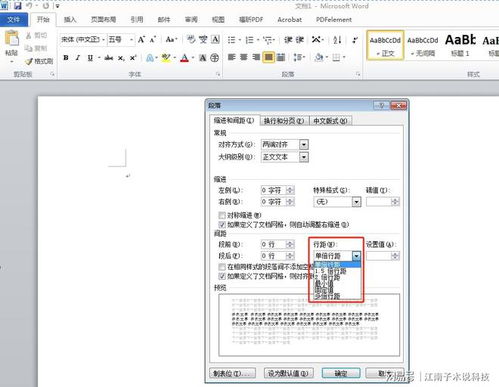Open the special format indent dropdown
The image size is (499, 387).
tap(357, 202)
